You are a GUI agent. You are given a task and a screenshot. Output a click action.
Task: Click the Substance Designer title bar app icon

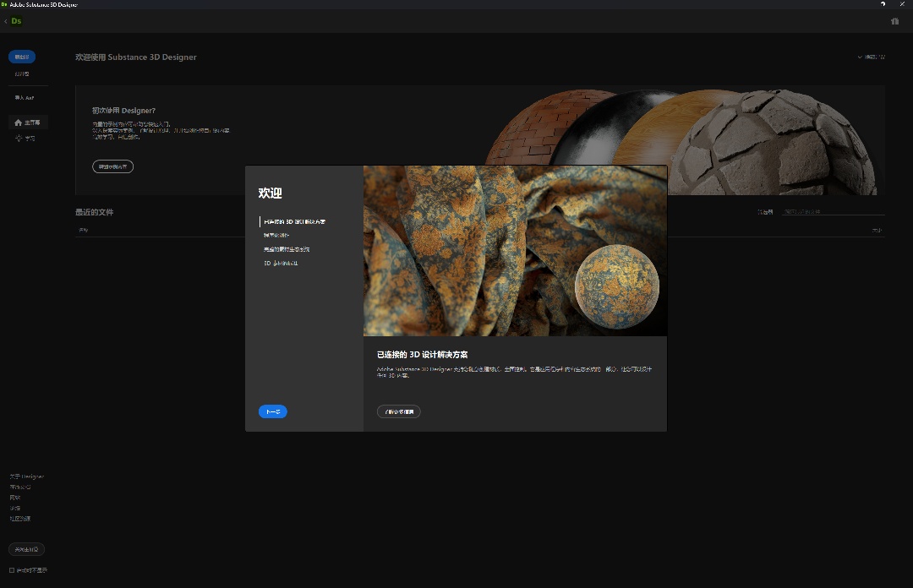pyautogui.click(x=4, y=4)
